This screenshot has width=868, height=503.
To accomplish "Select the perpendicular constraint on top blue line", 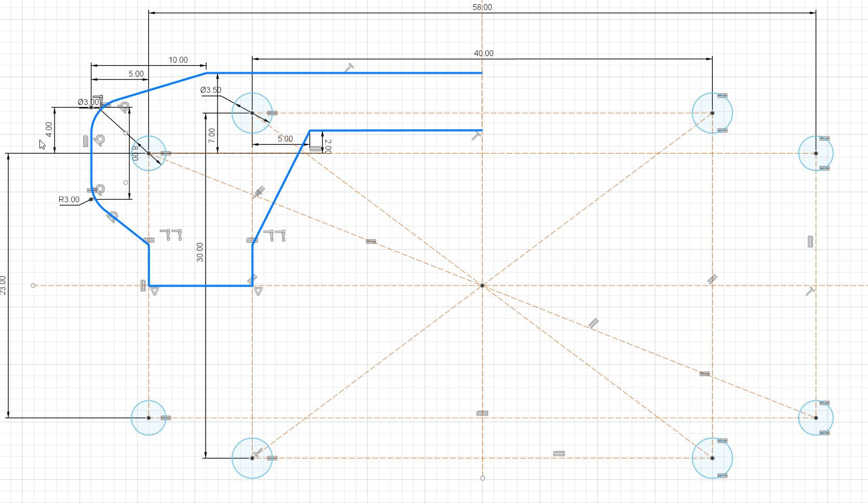I will pos(350,68).
